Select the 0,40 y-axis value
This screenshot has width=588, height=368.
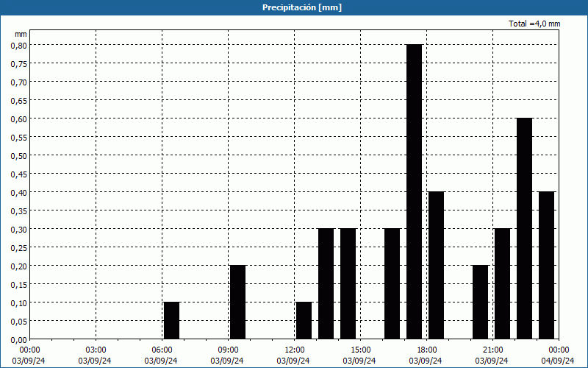tap(19, 192)
